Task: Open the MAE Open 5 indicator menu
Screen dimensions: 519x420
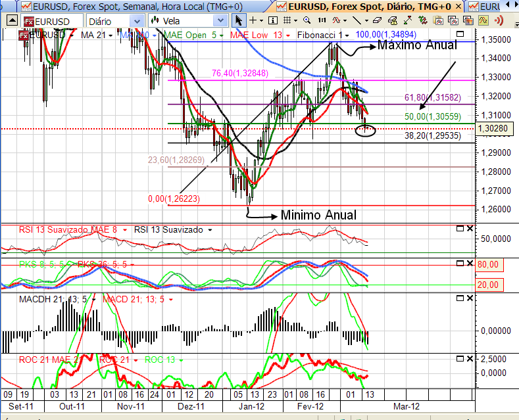Action: pos(222,35)
